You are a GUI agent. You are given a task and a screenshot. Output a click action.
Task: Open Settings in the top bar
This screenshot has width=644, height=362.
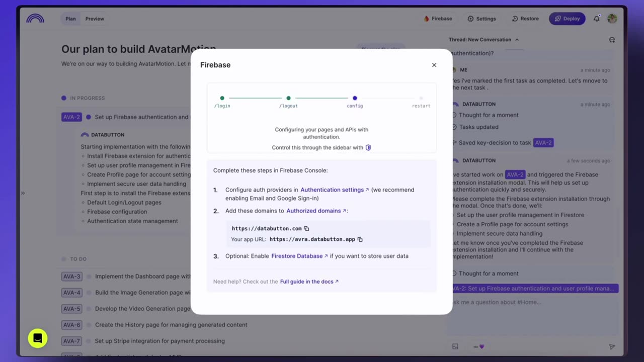pyautogui.click(x=481, y=19)
